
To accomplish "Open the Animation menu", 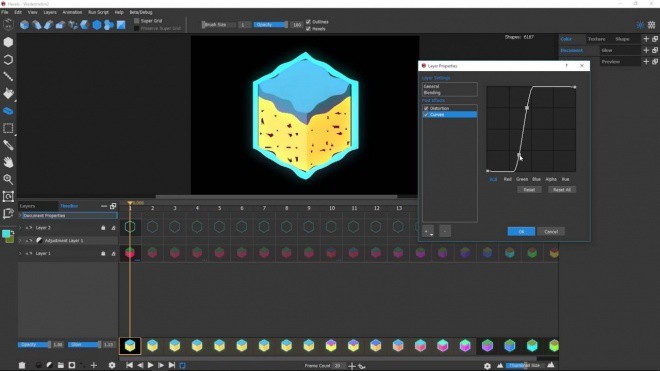I will [72, 12].
